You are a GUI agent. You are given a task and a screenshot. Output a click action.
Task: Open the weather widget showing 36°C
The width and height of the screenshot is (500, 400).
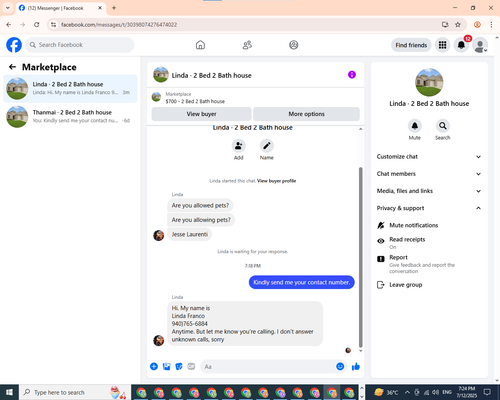pyautogui.click(x=386, y=392)
